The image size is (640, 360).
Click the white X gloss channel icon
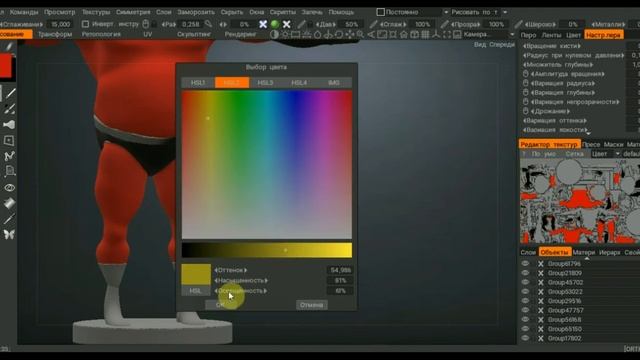[287, 24]
